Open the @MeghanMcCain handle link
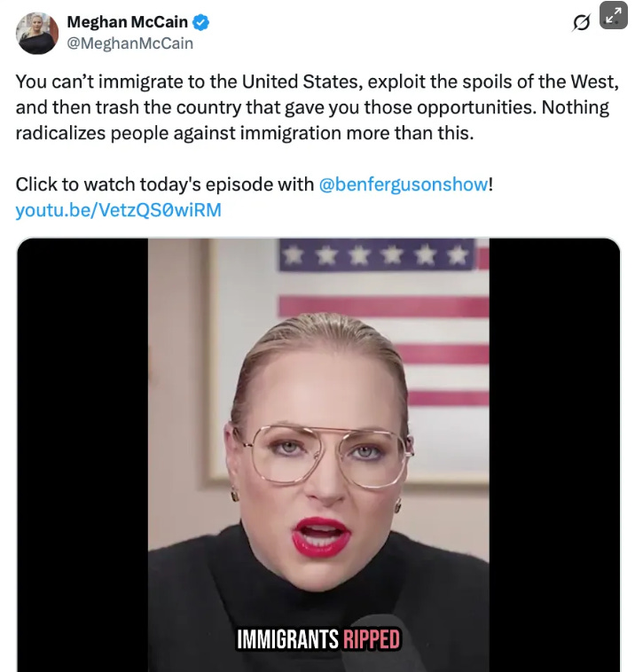 (129, 43)
